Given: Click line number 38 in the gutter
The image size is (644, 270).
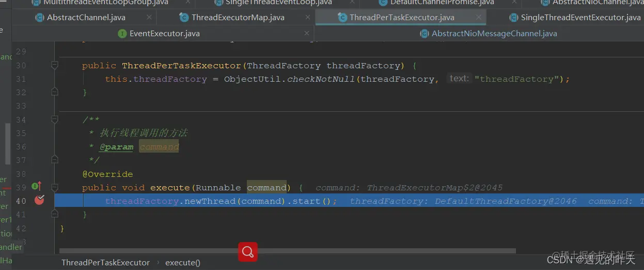Looking at the screenshot, I should click(21, 174).
